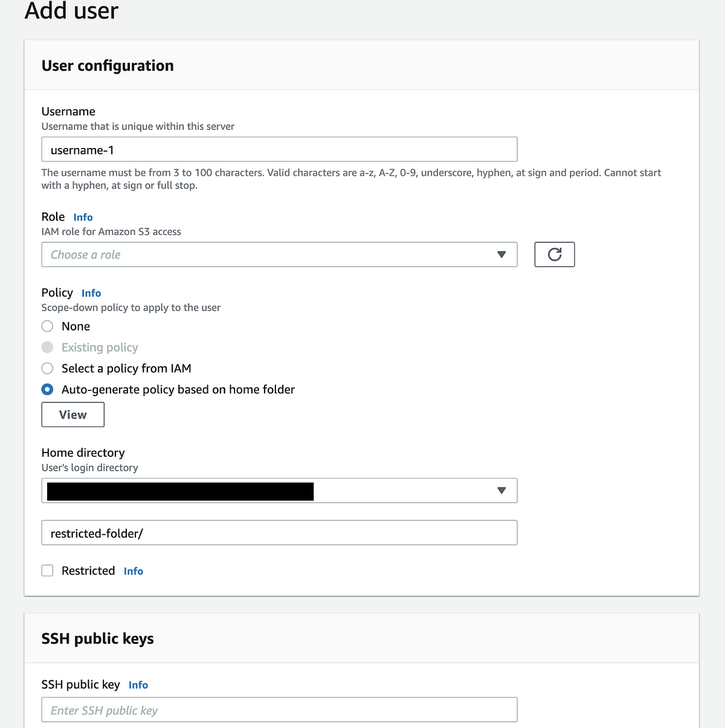Viewport: 725px width, 728px height.
Task: Click the View button to preview the policy
Action: 72,414
